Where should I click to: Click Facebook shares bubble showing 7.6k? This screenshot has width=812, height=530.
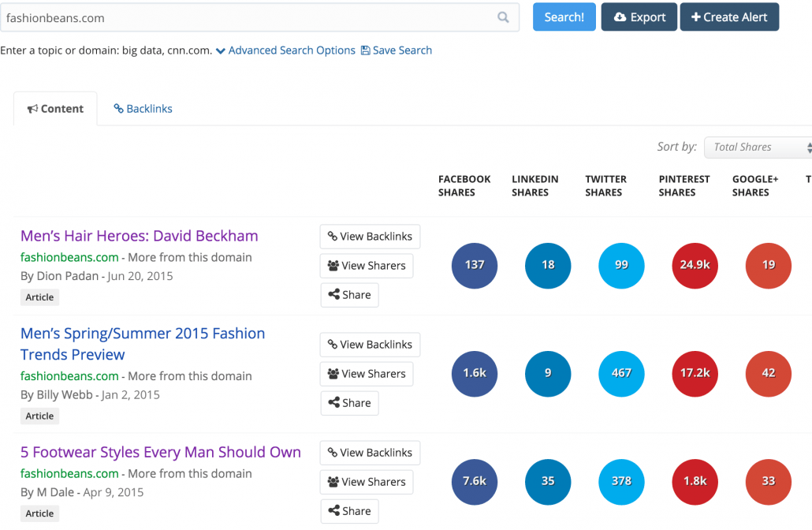coord(475,481)
